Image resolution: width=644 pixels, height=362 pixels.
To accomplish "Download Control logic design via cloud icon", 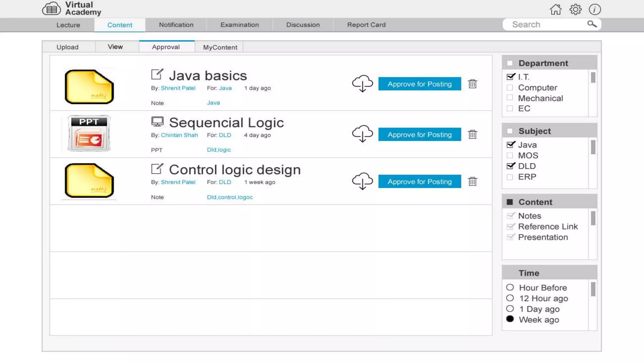I will 362,181.
